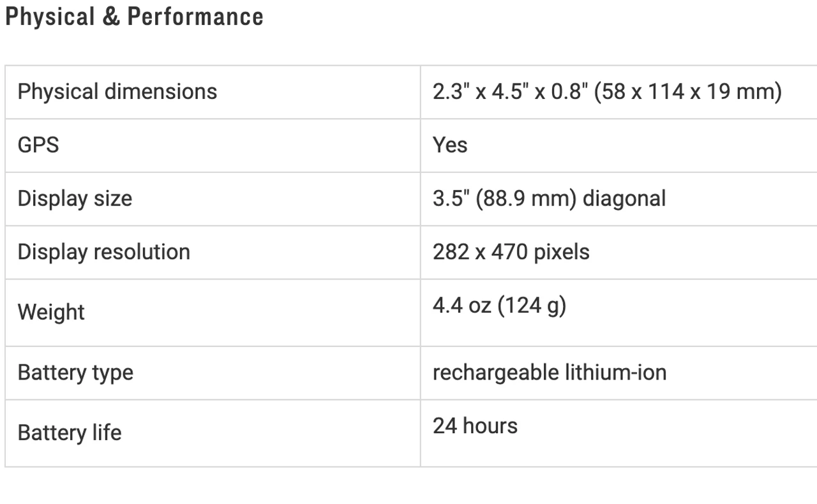Image resolution: width=817 pixels, height=504 pixels.
Task: Select the GPS row label
Action: click(38, 145)
